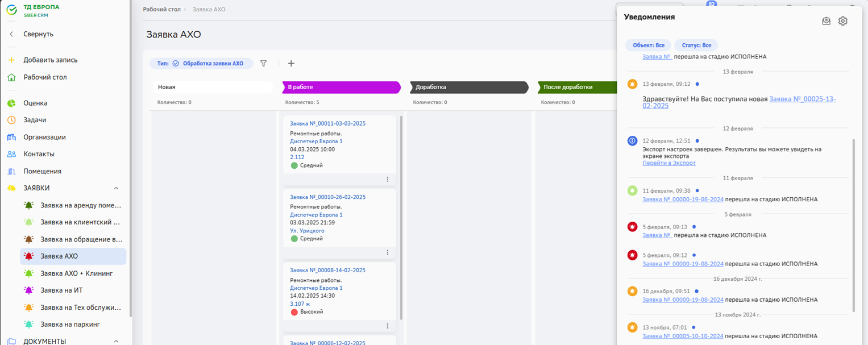Click the Задачи clock icon in sidebar
Viewport: 868px width, 345px height.
(11, 120)
